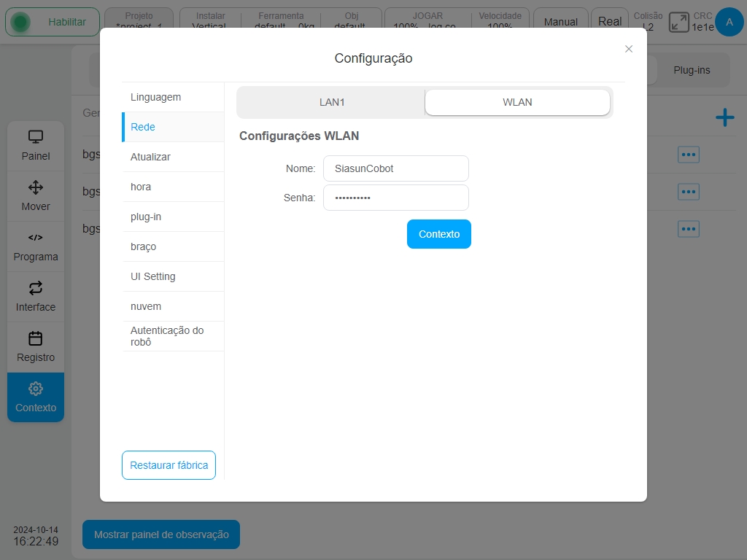The image size is (747, 560).
Task: Click the Restaurar fábrica button
Action: click(x=169, y=465)
